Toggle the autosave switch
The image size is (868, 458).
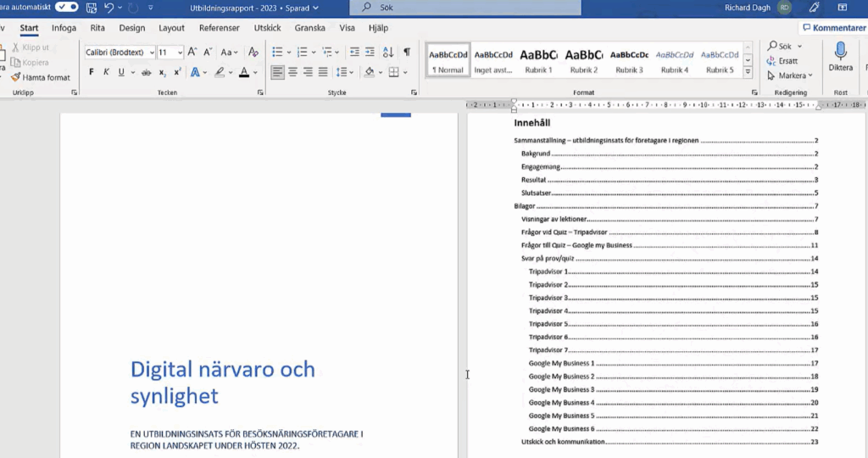click(67, 7)
